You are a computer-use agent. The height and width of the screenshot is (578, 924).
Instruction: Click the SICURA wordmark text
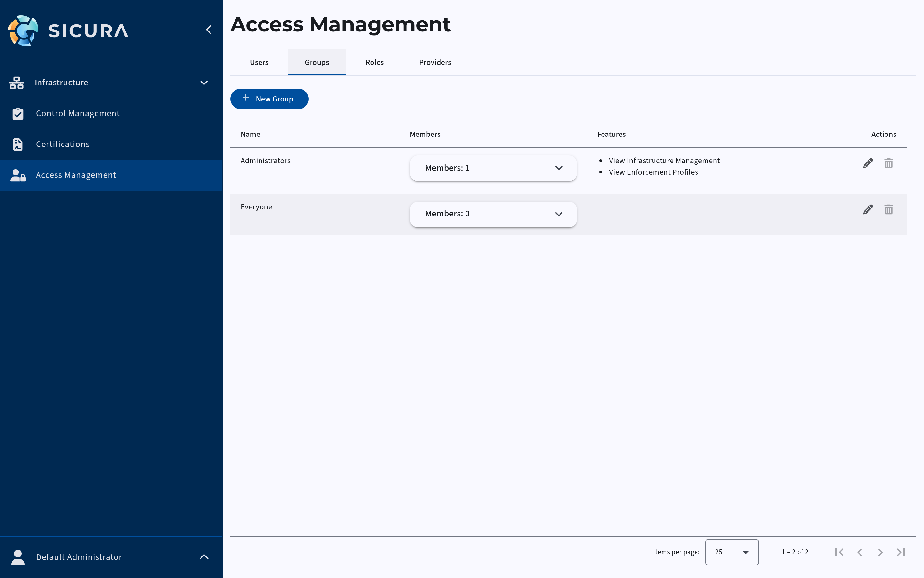click(x=88, y=31)
